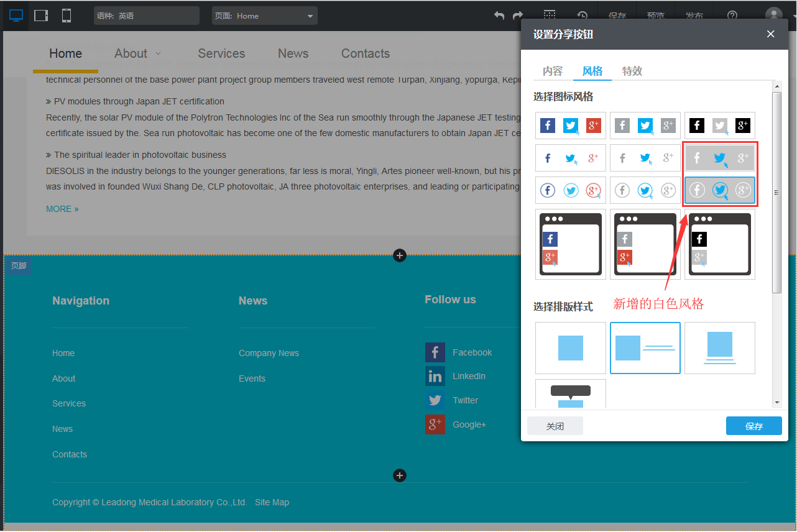
Task: Switch to the 特效 tab
Action: click(632, 71)
